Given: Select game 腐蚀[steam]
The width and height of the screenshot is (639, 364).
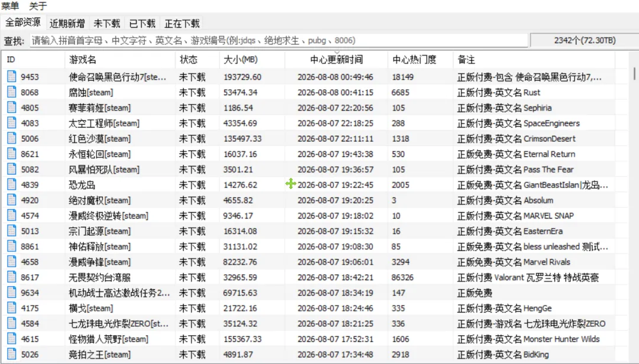Looking at the screenshot, I should (x=91, y=92).
